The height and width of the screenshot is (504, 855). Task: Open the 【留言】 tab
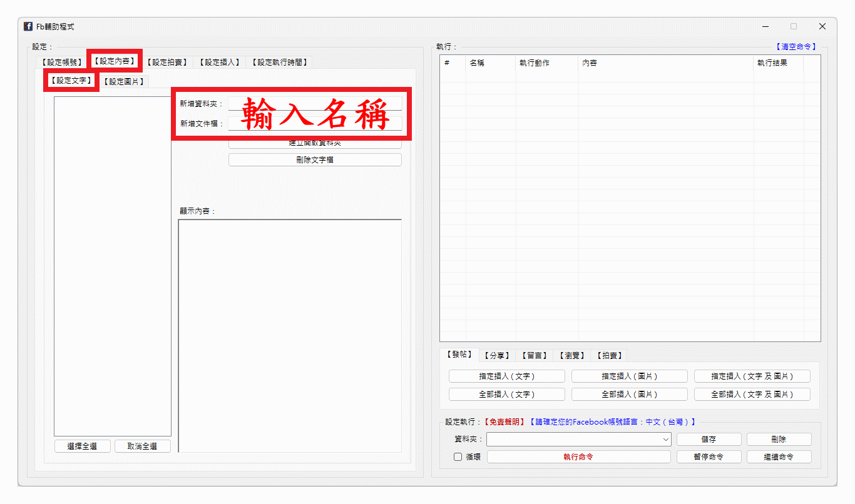coord(535,356)
